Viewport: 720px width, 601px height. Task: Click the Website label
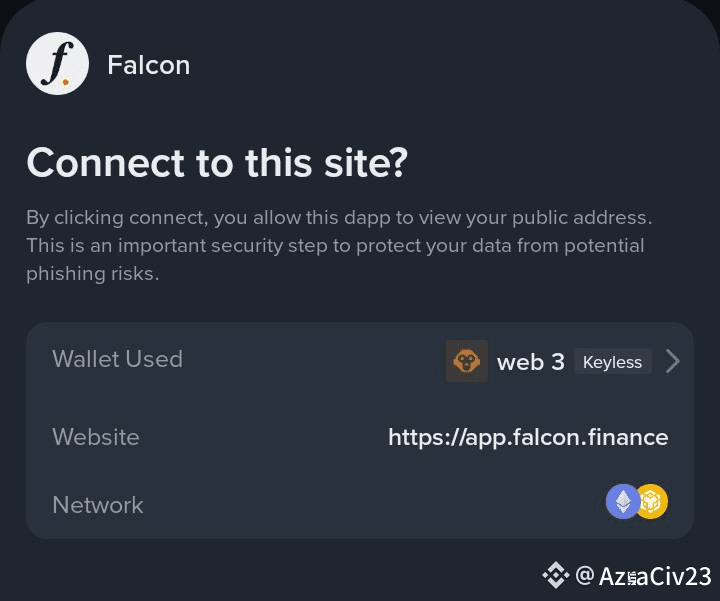click(x=95, y=437)
